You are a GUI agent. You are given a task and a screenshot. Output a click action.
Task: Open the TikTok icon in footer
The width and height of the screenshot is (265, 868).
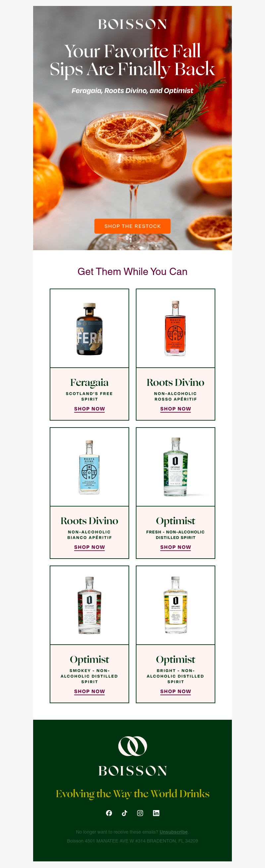point(125,813)
